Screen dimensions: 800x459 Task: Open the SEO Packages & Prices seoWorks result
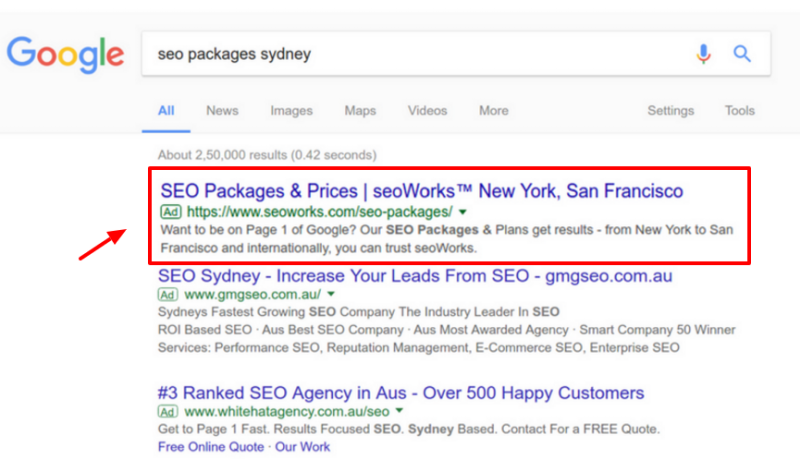pos(421,190)
